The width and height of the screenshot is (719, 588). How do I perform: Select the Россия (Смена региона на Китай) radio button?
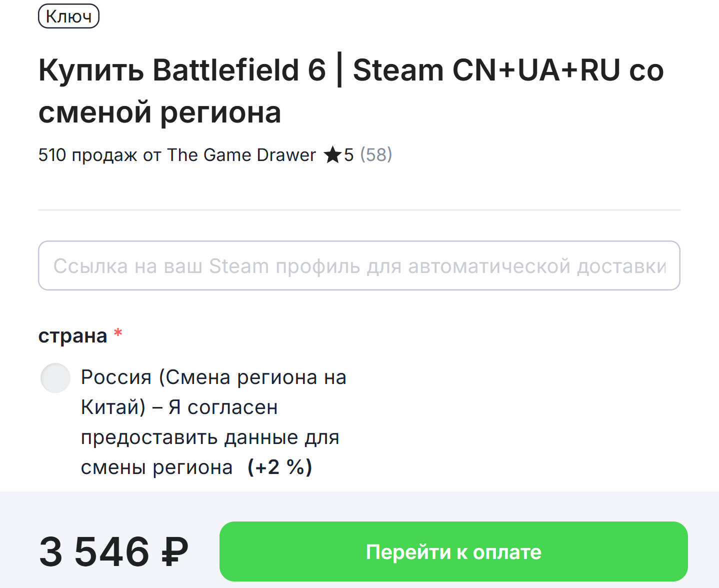click(x=55, y=378)
